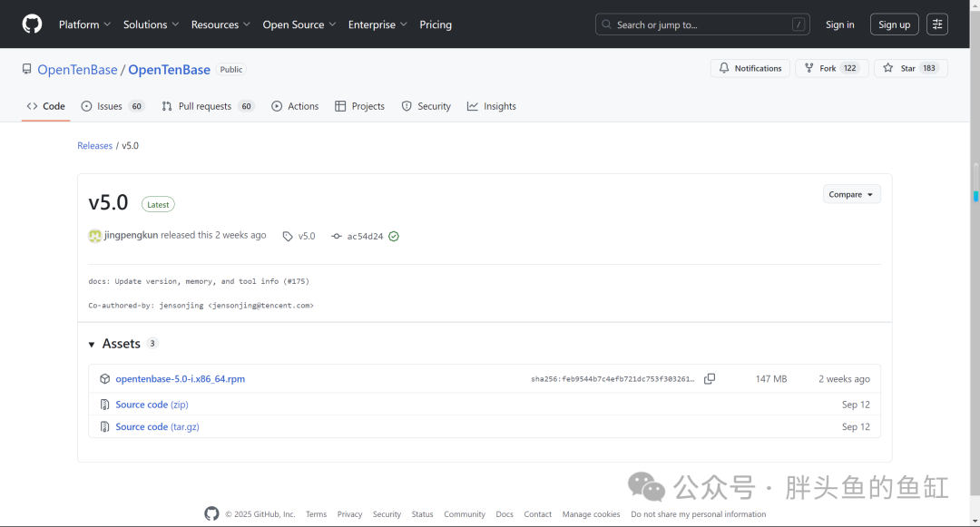Fork the OpenTenBase repository

pyautogui.click(x=832, y=68)
